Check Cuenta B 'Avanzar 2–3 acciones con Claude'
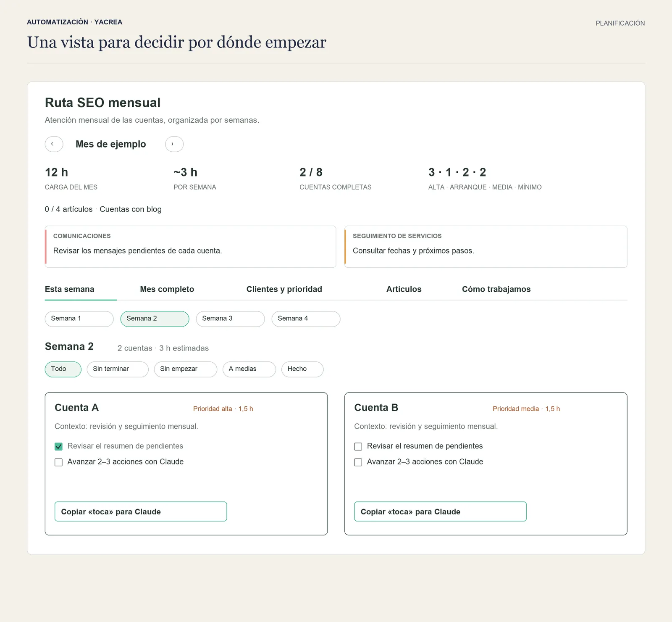Screen dimensions: 672x622 coord(358,462)
